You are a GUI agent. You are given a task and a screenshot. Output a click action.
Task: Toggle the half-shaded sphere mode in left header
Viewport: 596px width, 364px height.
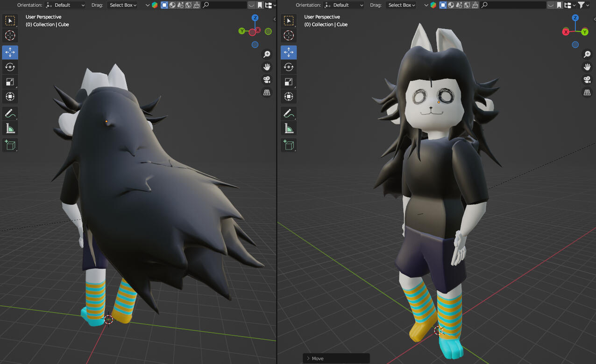tap(172, 5)
